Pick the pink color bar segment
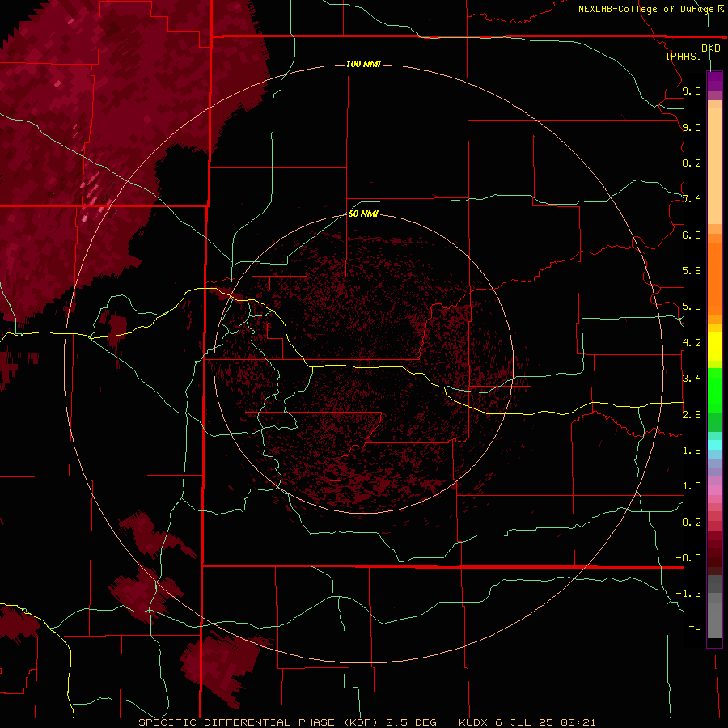The width and height of the screenshot is (728, 728). (714, 490)
